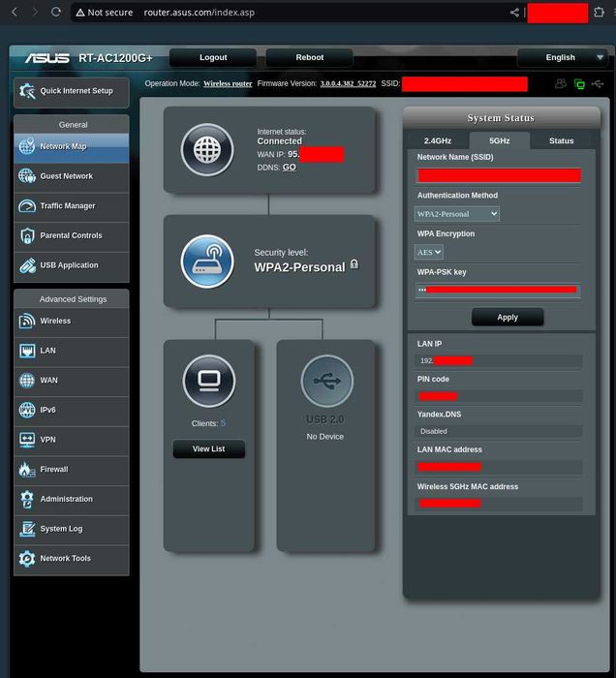Open WAN globe icon in sidebar
Screen dimensions: 616x678
[x=27, y=381]
